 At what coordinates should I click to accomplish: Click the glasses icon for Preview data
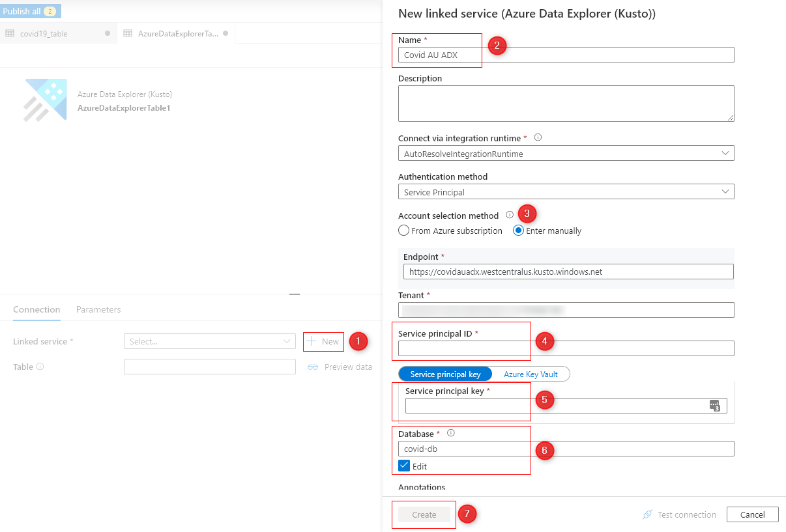313,367
